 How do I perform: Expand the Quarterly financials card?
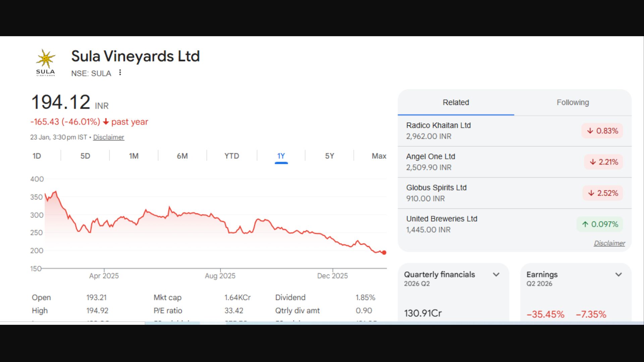pos(496,275)
